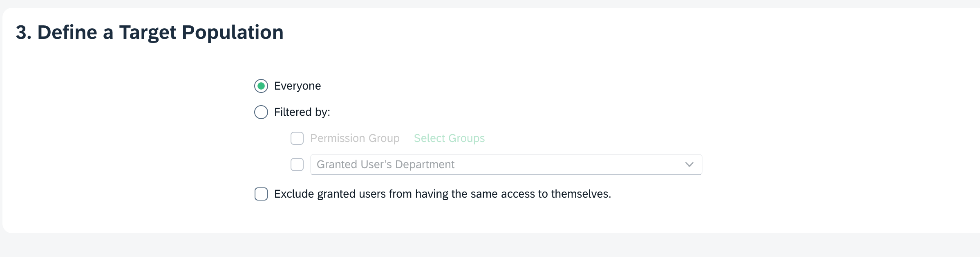Click the "Permission Group" label text
This screenshot has width=980, height=257.
tap(355, 138)
